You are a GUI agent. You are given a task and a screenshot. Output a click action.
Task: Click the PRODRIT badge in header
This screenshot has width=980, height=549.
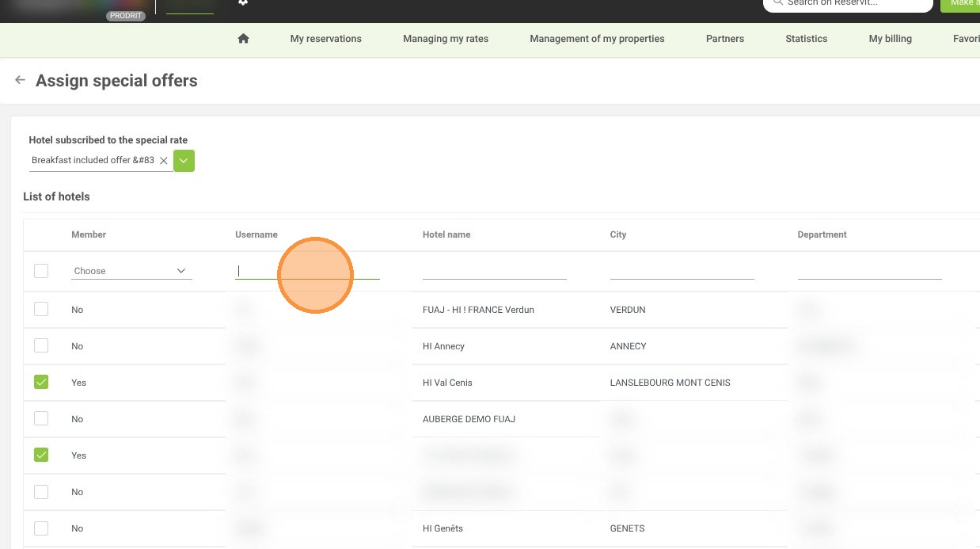point(126,16)
